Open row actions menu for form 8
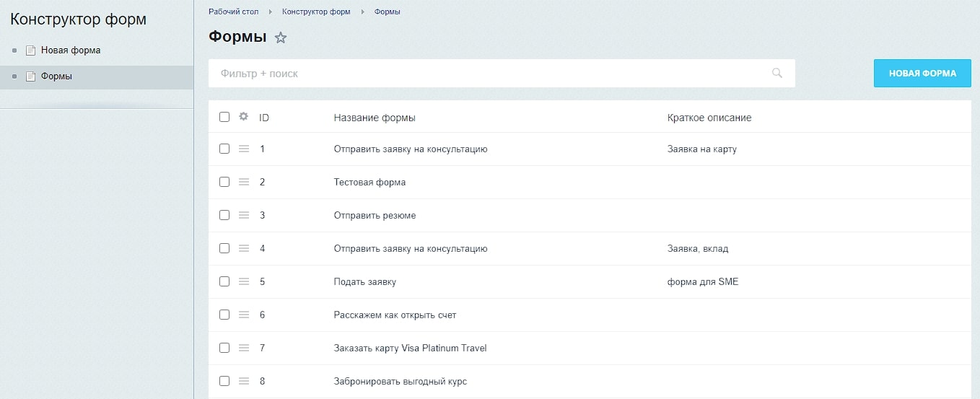This screenshot has width=980, height=399. click(244, 381)
